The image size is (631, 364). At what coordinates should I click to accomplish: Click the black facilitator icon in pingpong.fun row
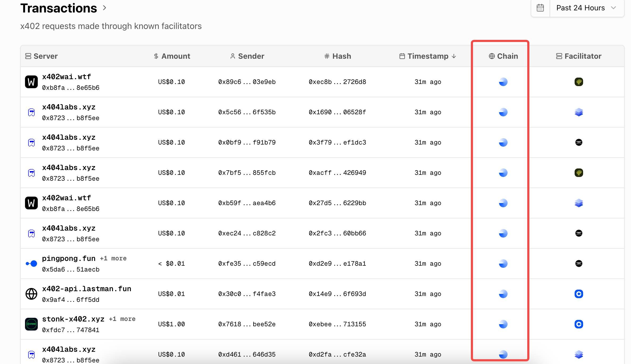click(x=579, y=264)
